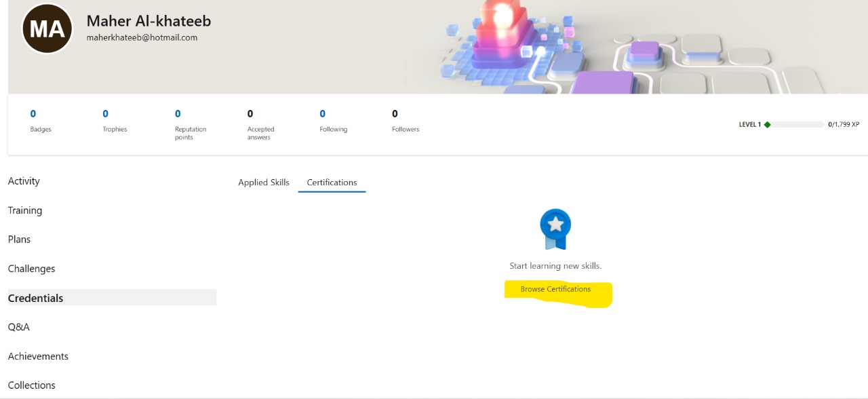Open the Activity section in sidebar

click(24, 181)
